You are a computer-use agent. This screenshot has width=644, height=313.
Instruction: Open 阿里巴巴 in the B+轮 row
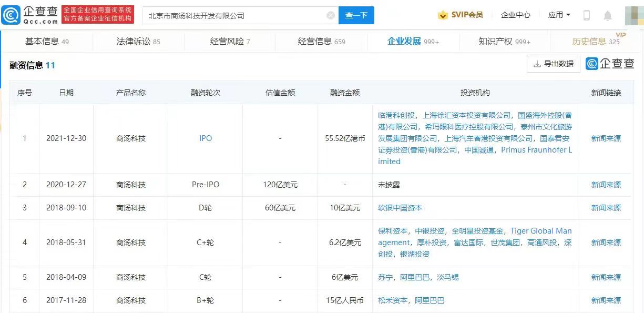[x=430, y=300]
